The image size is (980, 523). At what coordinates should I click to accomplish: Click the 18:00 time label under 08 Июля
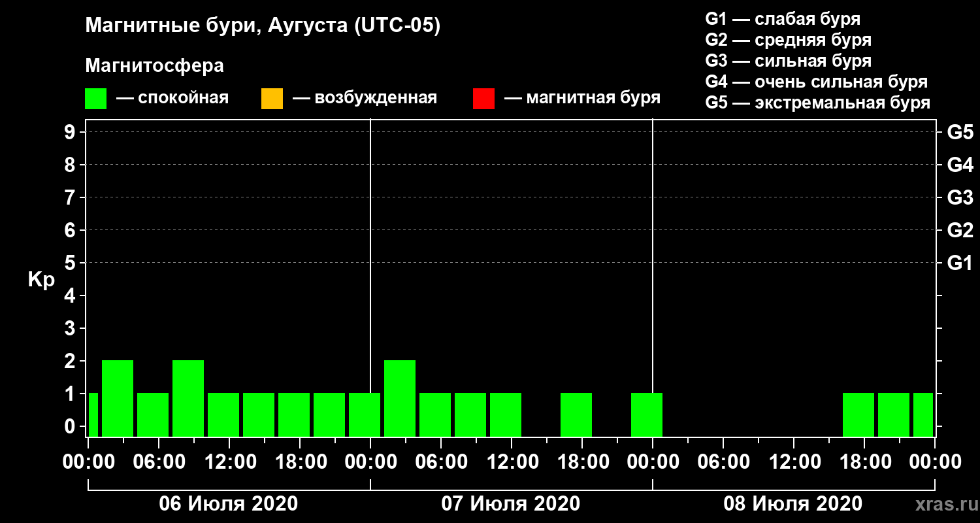864,462
